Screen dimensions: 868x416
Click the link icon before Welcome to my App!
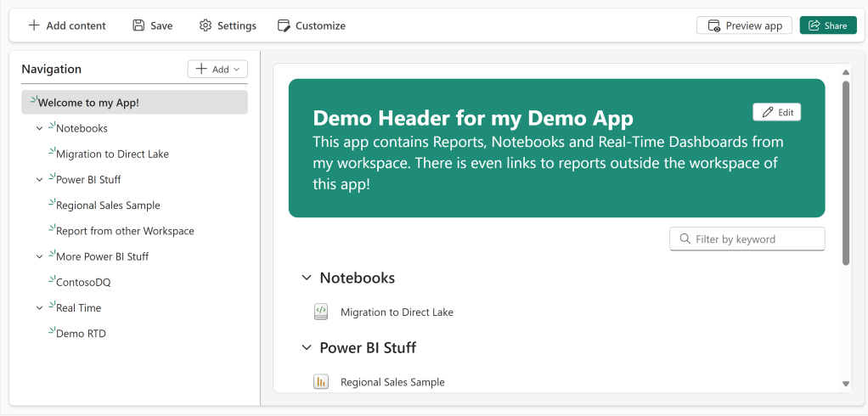[34, 100]
